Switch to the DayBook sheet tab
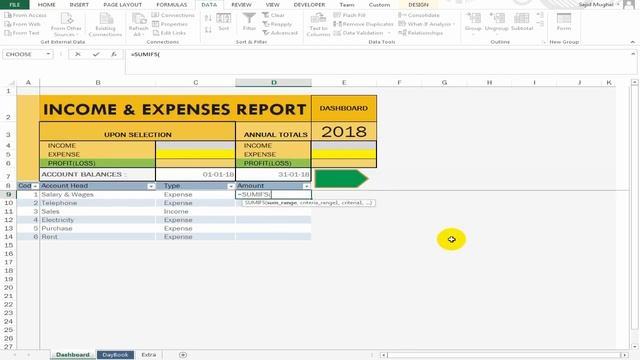The height and width of the screenshot is (360, 640). point(115,355)
